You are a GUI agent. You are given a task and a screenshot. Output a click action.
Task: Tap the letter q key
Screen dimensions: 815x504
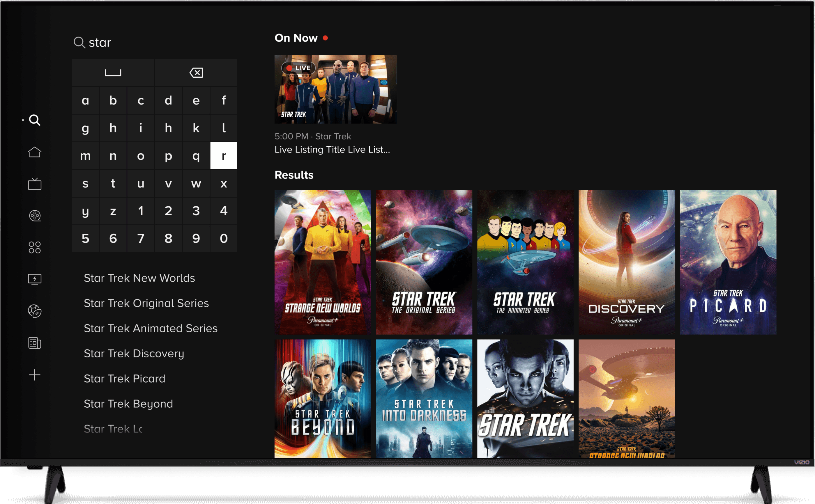(196, 156)
